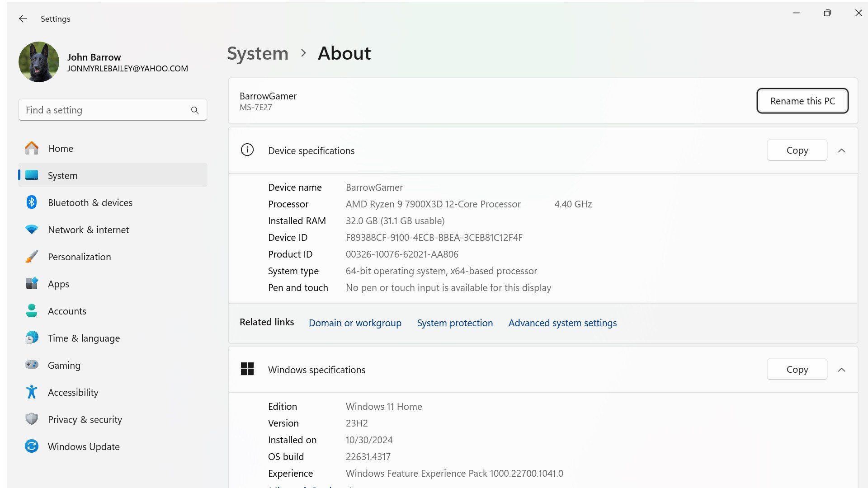Click the Windows logo icon
Image resolution: width=868 pixels, height=488 pixels.
(x=247, y=369)
